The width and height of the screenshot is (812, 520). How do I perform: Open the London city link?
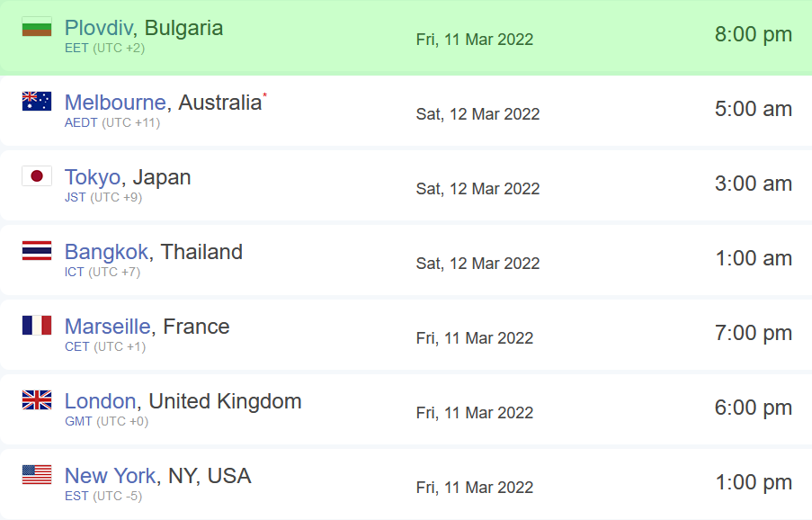pos(100,401)
